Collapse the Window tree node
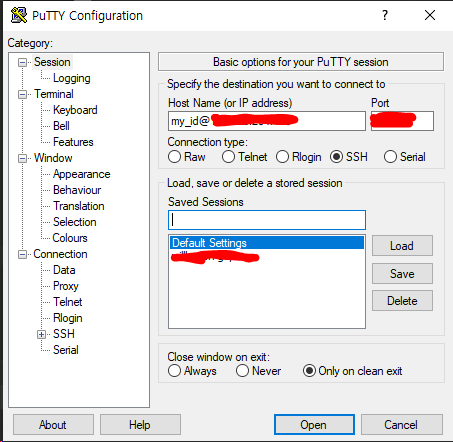453x442 pixels. coord(22,158)
